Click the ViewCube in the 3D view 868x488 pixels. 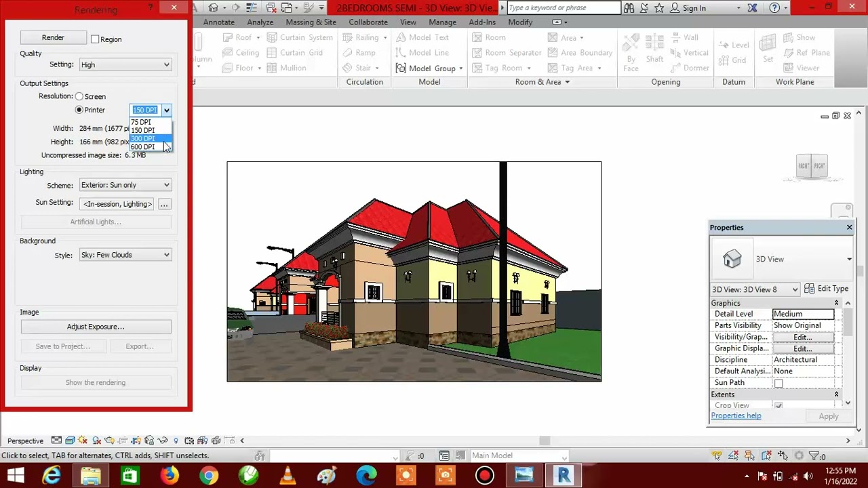coord(812,166)
